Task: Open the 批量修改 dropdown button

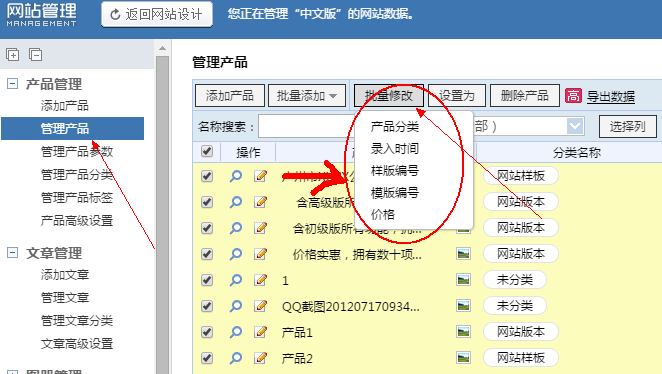Action: (389, 96)
